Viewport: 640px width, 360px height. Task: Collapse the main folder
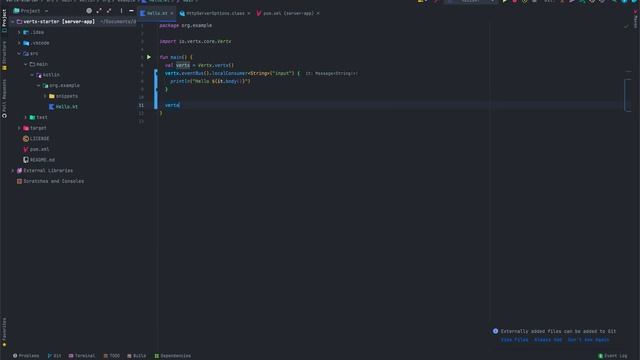pos(26,64)
